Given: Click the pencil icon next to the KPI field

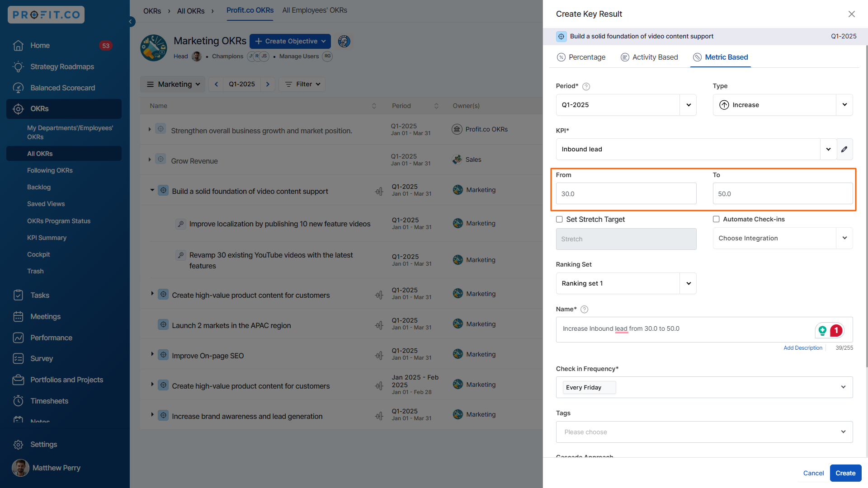Looking at the screenshot, I should click(x=844, y=149).
